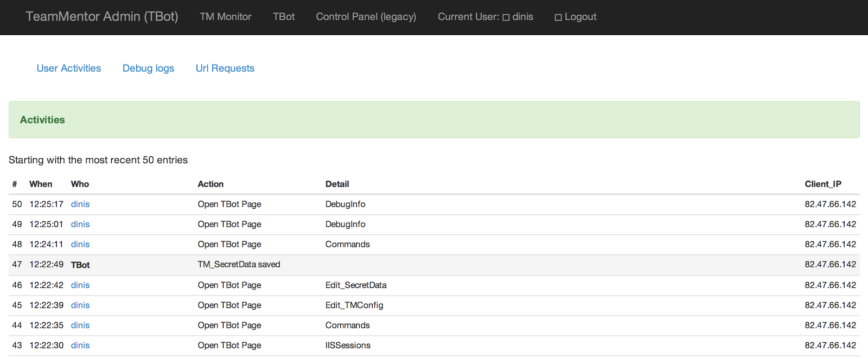Click the # column header
The height and width of the screenshot is (359, 868).
pyautogui.click(x=15, y=184)
